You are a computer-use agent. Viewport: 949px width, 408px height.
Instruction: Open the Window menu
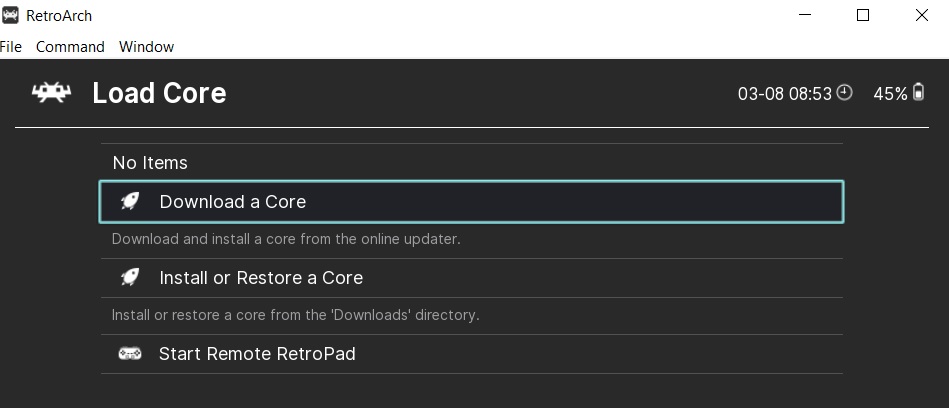click(x=146, y=47)
